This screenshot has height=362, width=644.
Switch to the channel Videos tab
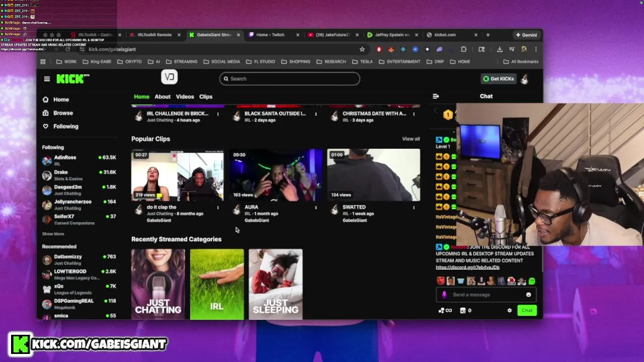(x=185, y=97)
